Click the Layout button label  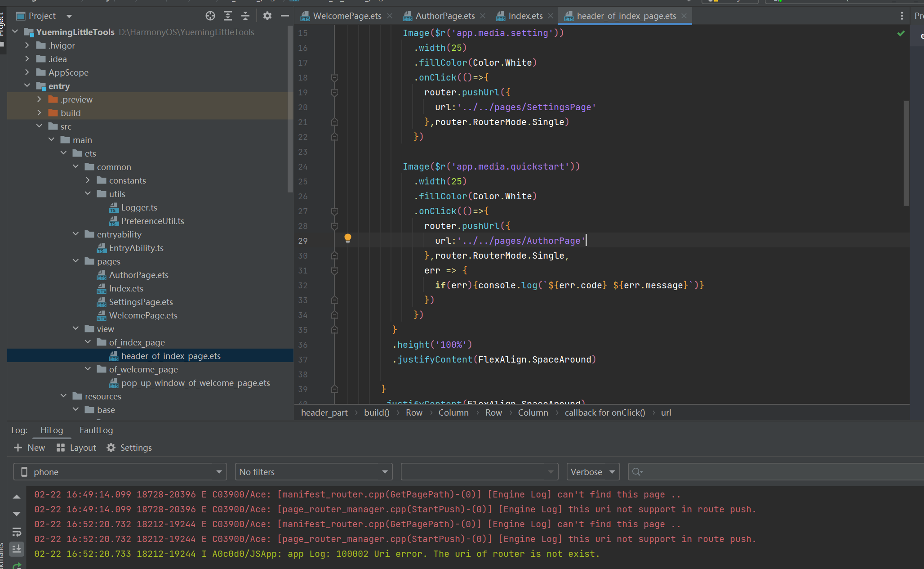pos(83,448)
